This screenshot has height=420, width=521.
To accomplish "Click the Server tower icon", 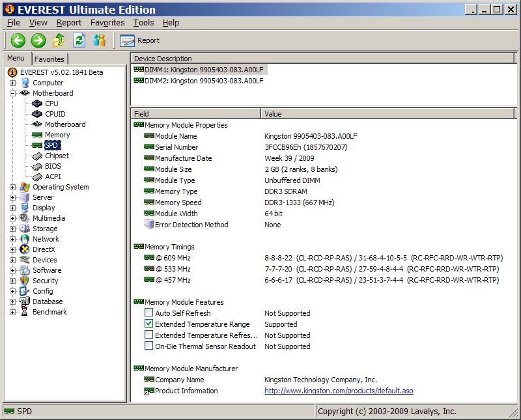I will pos(25,197).
